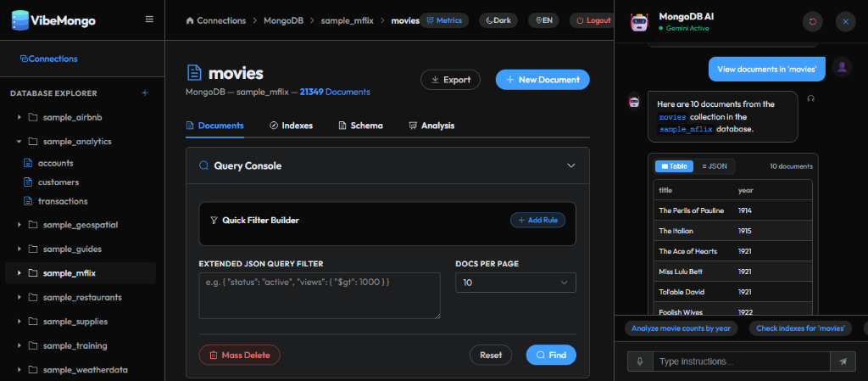The width and height of the screenshot is (868, 381).
Task: Open the sample_mflix breadcrumb link
Action: tap(347, 20)
